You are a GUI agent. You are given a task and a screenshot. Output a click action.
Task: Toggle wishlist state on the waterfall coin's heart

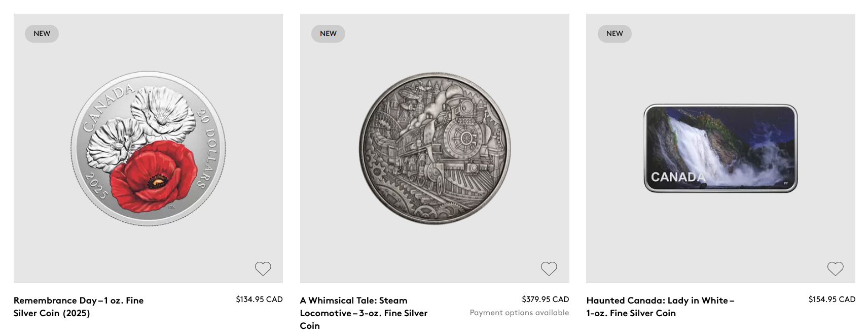tap(836, 268)
